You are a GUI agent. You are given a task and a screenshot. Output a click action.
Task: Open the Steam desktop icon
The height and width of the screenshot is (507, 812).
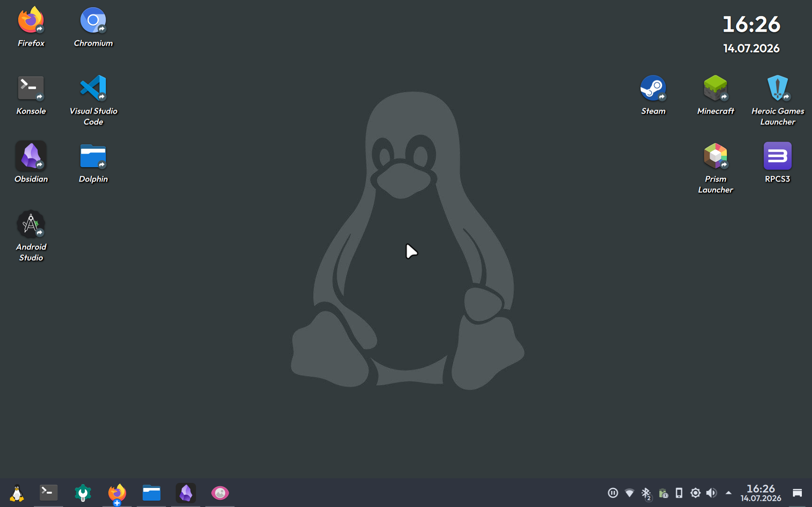(x=653, y=95)
